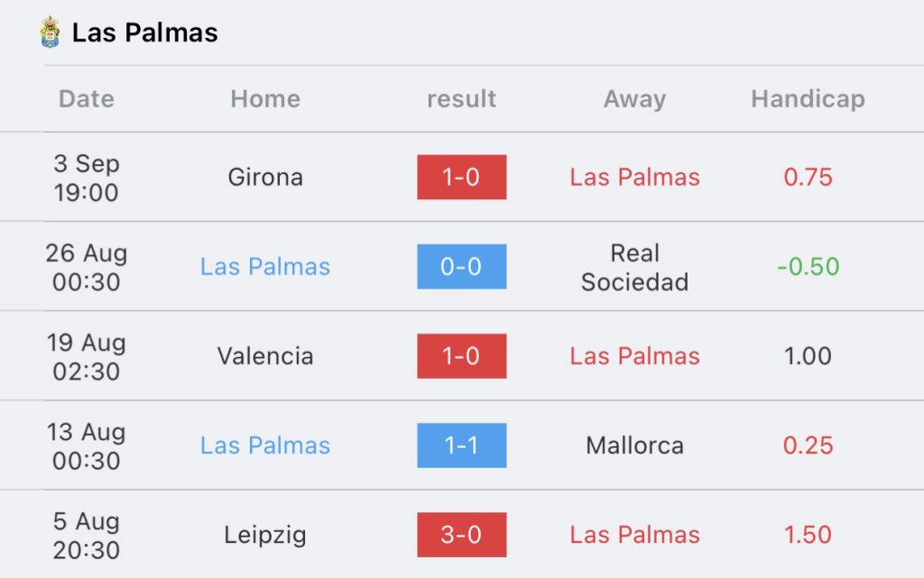Open Valencia 1-0 result badge
This screenshot has height=578, width=924.
click(x=461, y=356)
